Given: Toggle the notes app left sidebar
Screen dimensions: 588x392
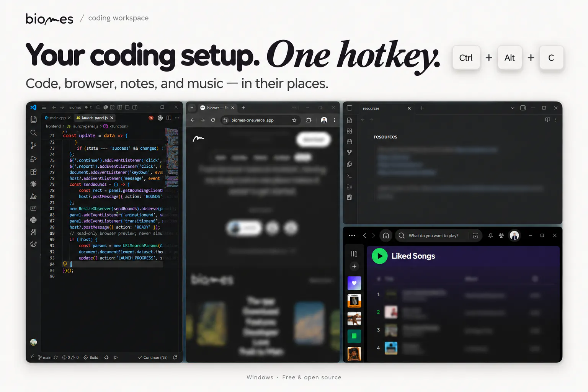Looking at the screenshot, I should 350,108.
